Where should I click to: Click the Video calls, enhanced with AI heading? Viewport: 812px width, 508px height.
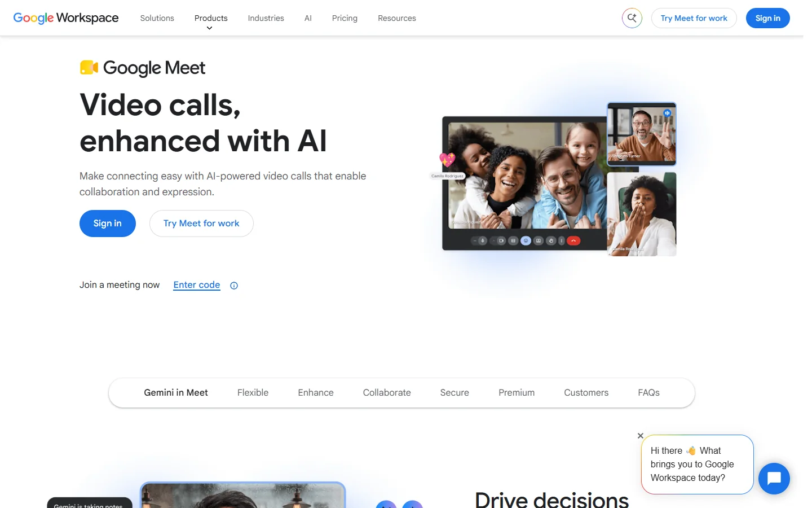coord(203,122)
